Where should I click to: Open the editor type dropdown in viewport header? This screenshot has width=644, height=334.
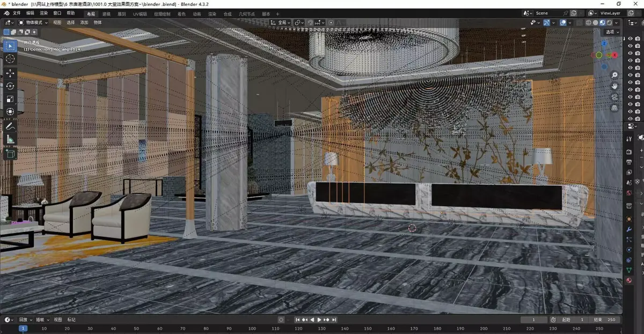(x=9, y=23)
